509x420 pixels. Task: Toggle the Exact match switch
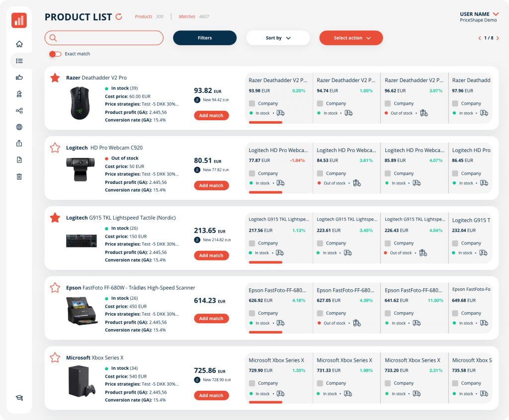tap(55, 54)
